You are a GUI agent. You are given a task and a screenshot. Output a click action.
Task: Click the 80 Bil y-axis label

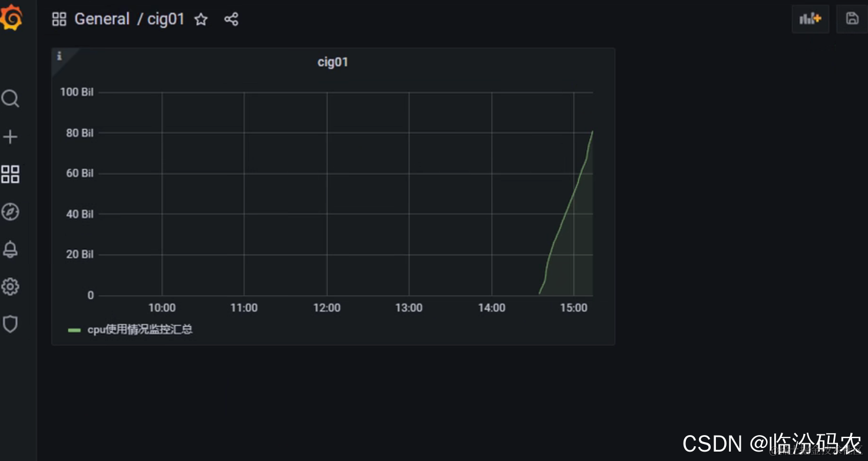80,133
